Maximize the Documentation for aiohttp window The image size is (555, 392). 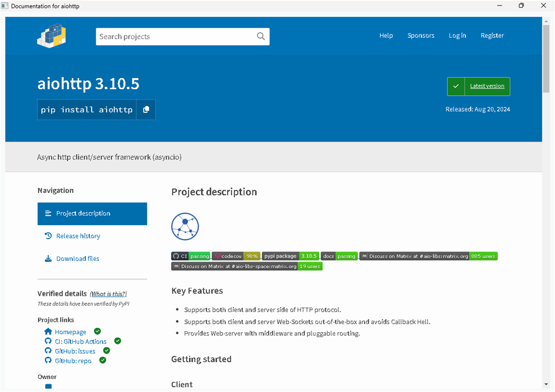(521, 5)
